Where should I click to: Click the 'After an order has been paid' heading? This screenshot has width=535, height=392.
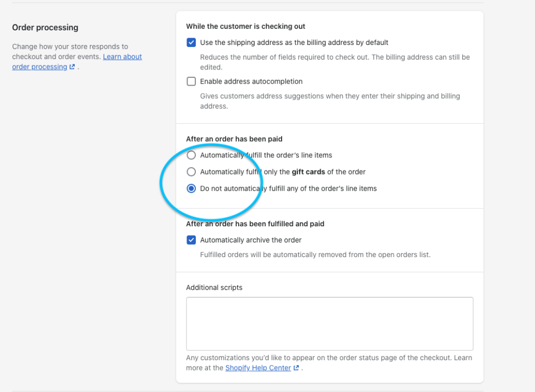pos(234,139)
